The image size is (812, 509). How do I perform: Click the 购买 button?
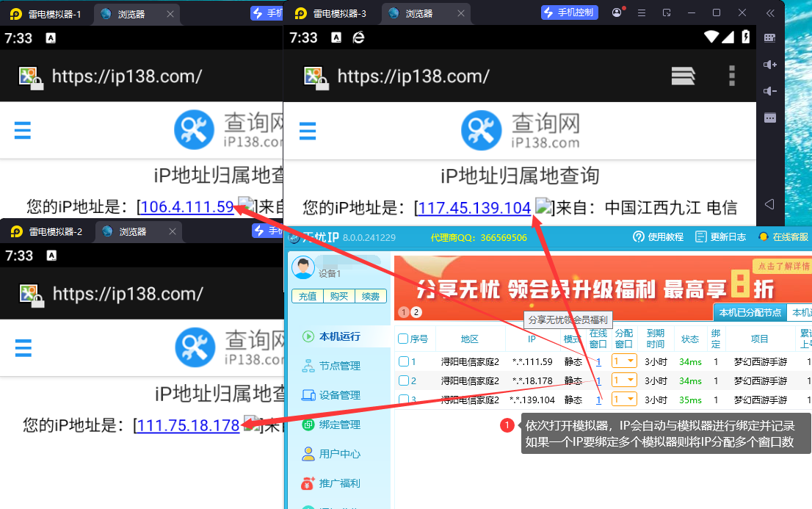coord(339,296)
